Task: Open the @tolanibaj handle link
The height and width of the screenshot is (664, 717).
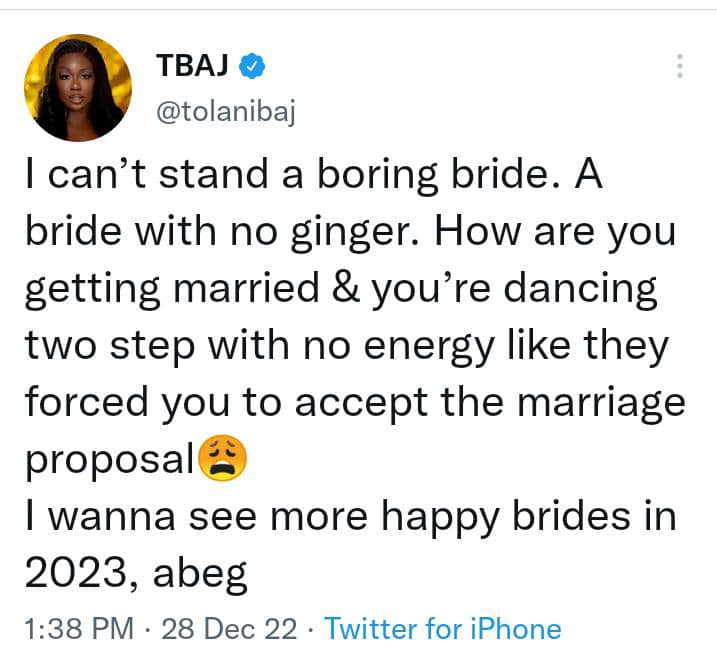Action: (x=226, y=111)
